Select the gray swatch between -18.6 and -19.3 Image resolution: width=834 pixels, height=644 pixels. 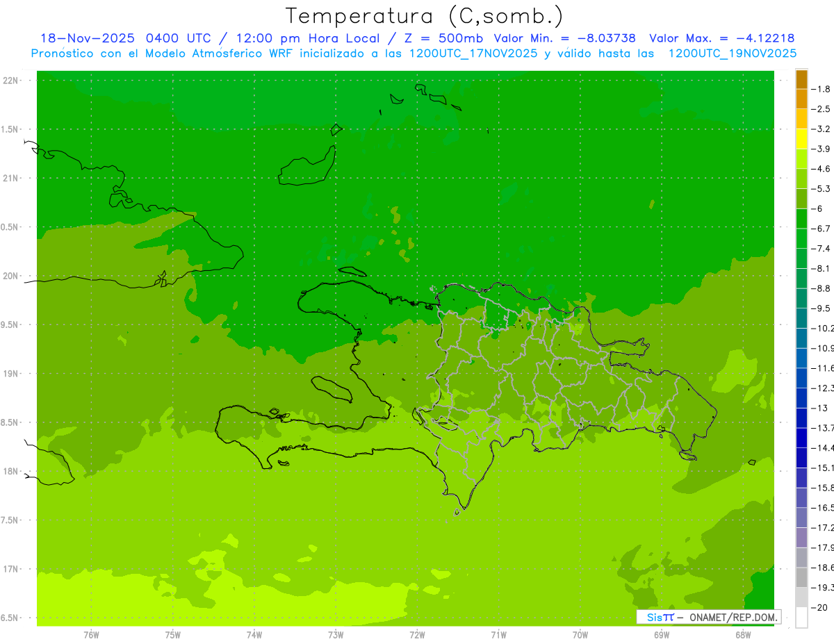(801, 578)
